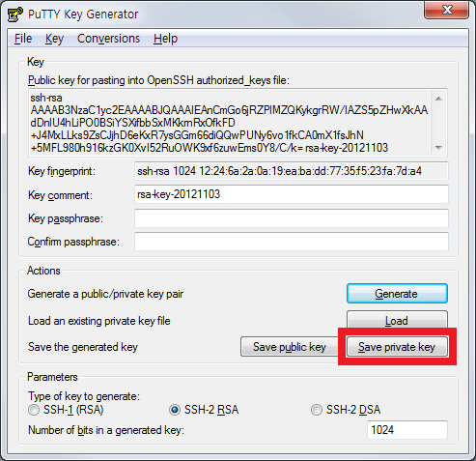Click the PuTTY Key Generator title bar icon
476x461 pixels.
[14, 14]
